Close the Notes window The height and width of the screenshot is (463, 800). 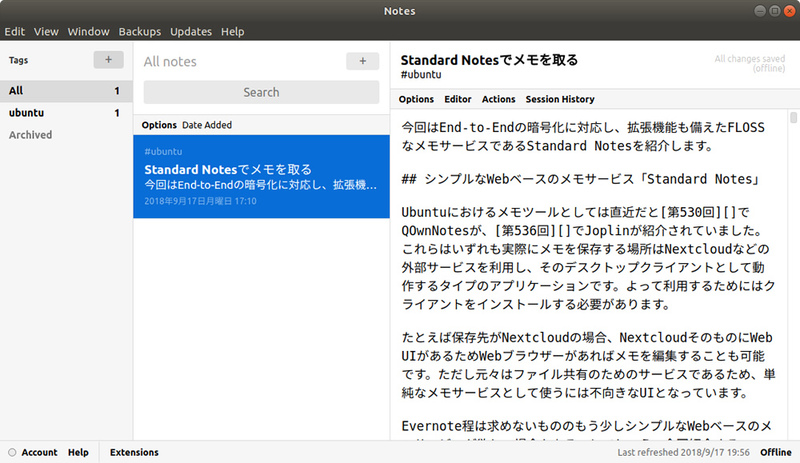(790, 11)
